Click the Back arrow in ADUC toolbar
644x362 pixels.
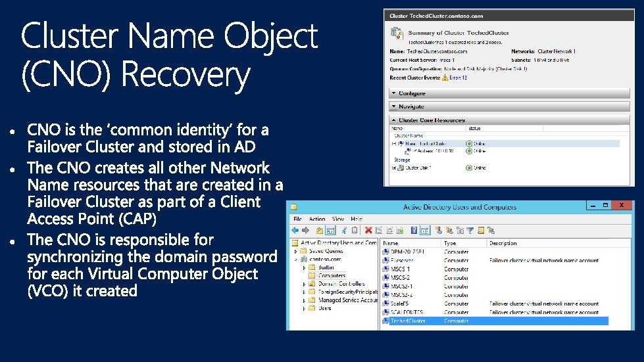295,231
